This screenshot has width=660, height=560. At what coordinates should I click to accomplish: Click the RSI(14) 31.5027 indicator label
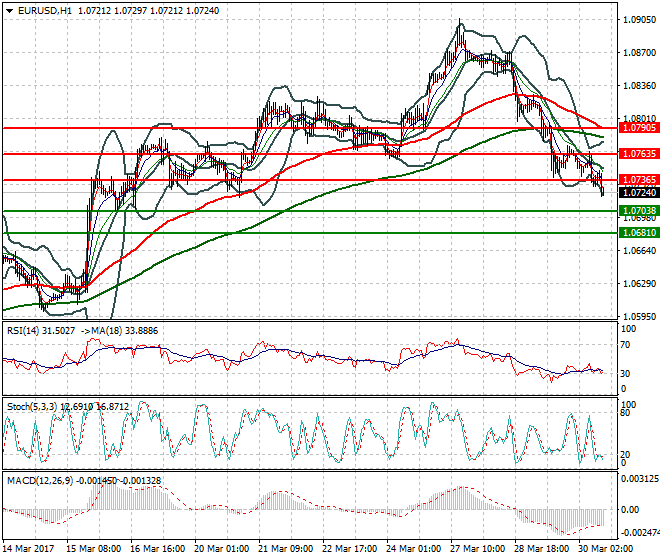(x=41, y=331)
